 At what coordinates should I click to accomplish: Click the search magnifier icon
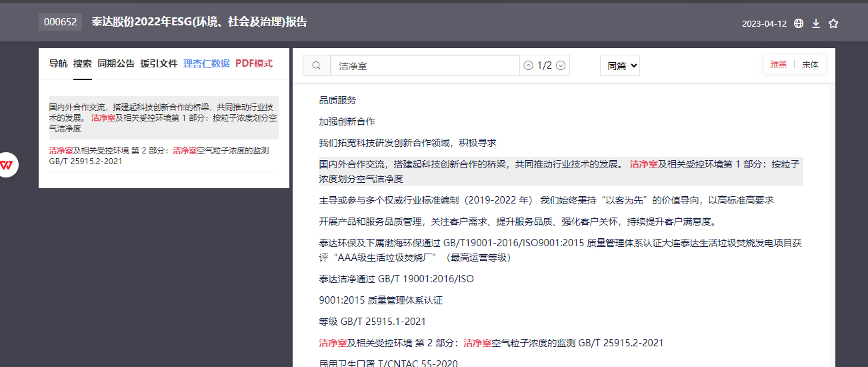tap(317, 65)
